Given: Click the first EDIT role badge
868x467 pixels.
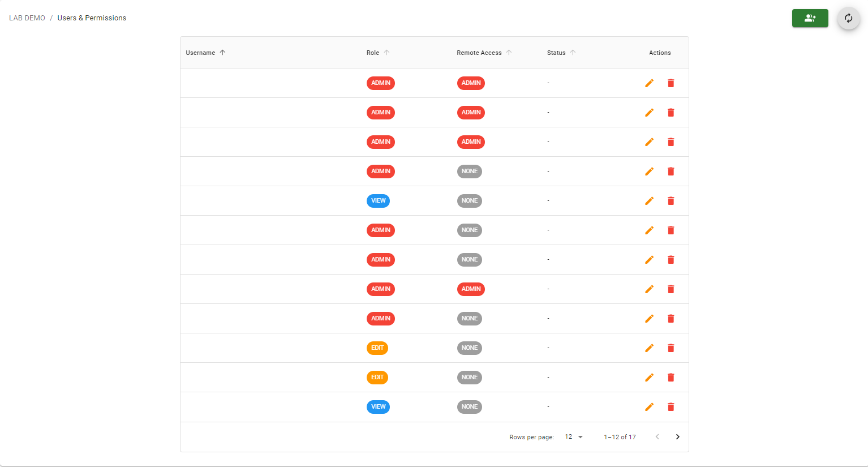Looking at the screenshot, I should (377, 348).
